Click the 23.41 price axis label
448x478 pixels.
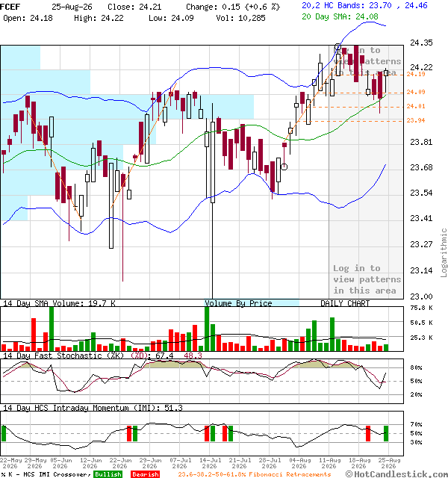421,218
